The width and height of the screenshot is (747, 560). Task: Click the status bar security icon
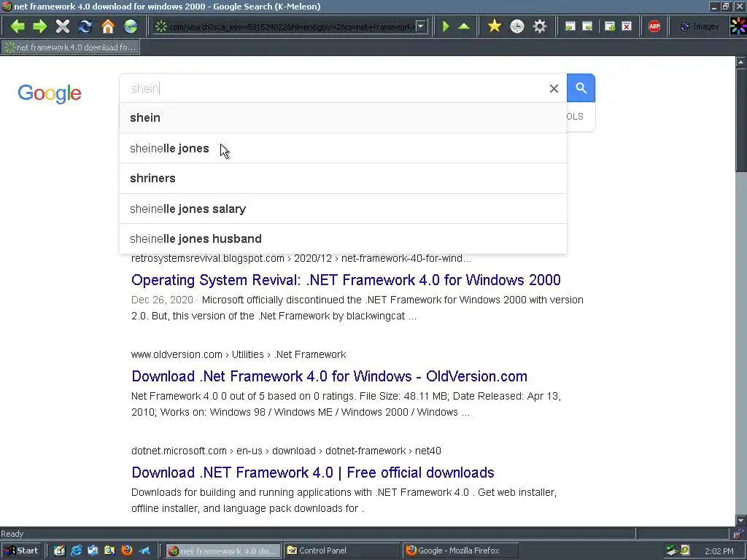pos(738,533)
